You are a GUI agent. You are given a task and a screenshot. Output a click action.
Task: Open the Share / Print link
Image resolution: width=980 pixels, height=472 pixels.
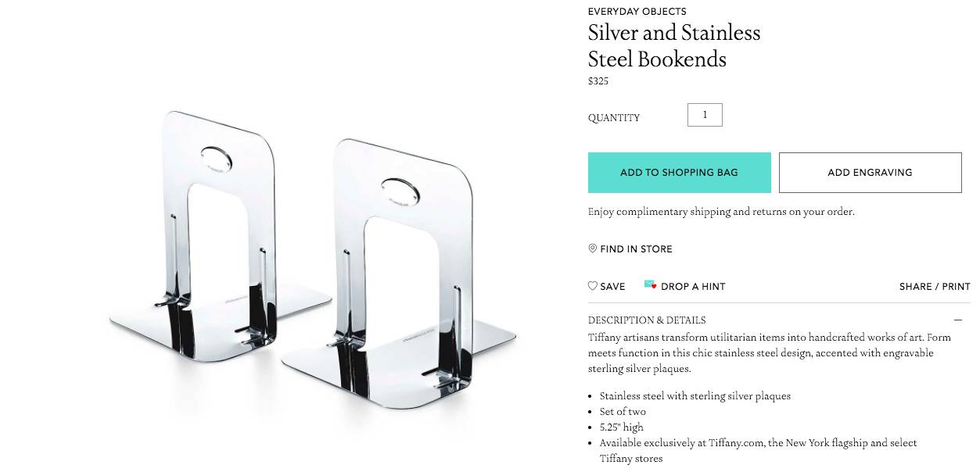935,287
